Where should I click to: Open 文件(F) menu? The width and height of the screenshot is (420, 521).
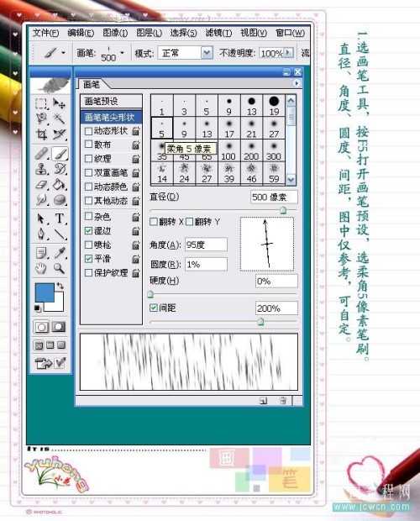[x=46, y=33]
